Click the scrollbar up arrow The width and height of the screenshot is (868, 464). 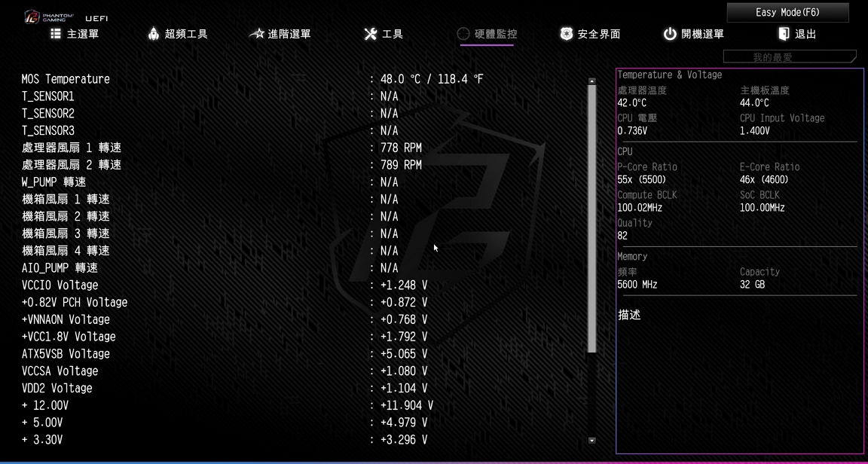591,81
